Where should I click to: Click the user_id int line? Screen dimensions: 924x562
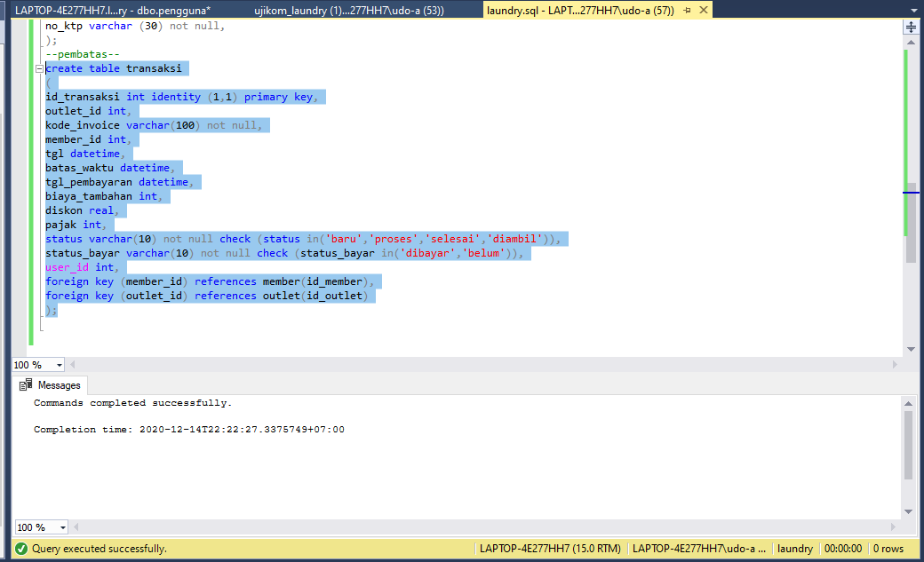click(x=82, y=267)
